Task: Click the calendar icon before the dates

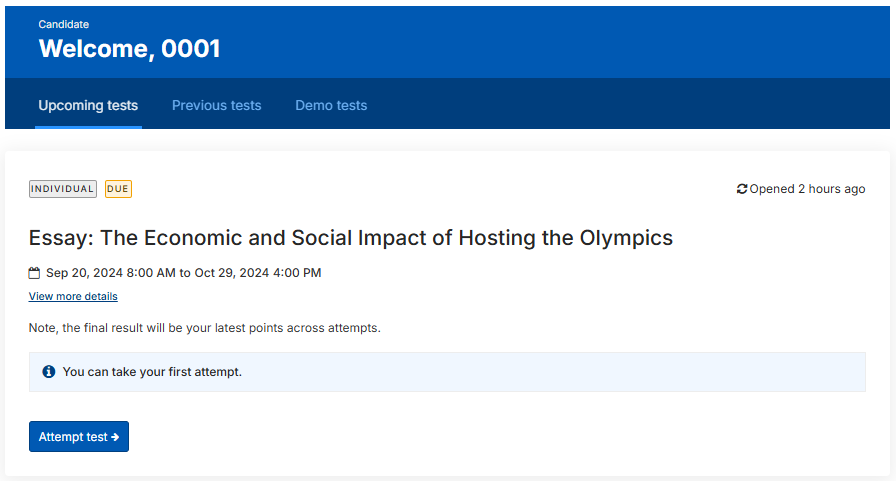Action: [34, 273]
